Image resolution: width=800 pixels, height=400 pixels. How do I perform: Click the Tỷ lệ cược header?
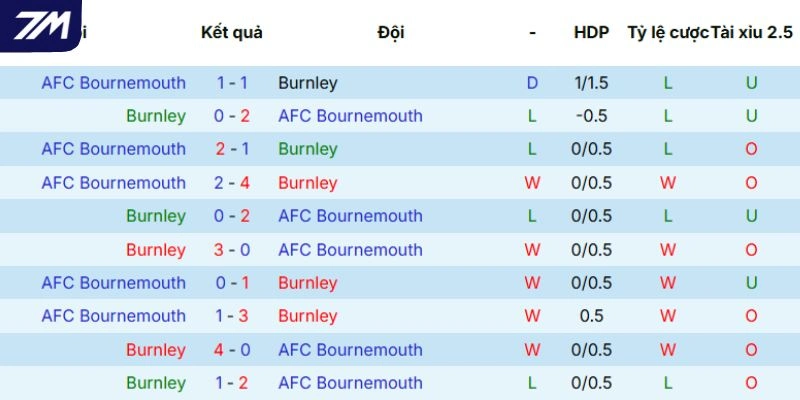[x=668, y=32]
